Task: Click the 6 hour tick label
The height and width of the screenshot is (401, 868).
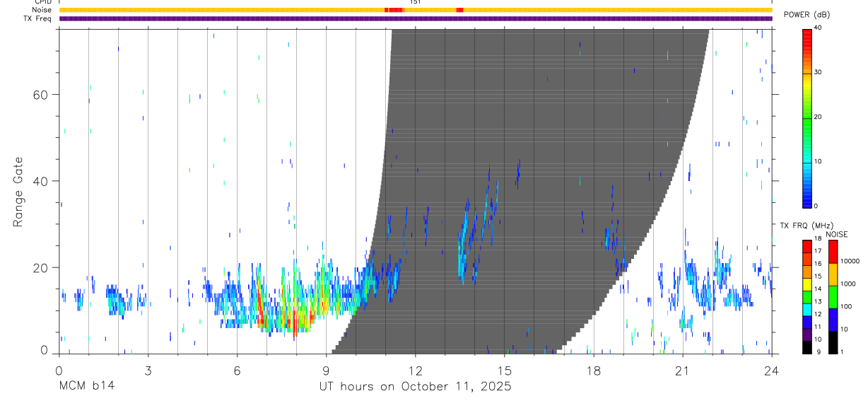Action: (237, 371)
